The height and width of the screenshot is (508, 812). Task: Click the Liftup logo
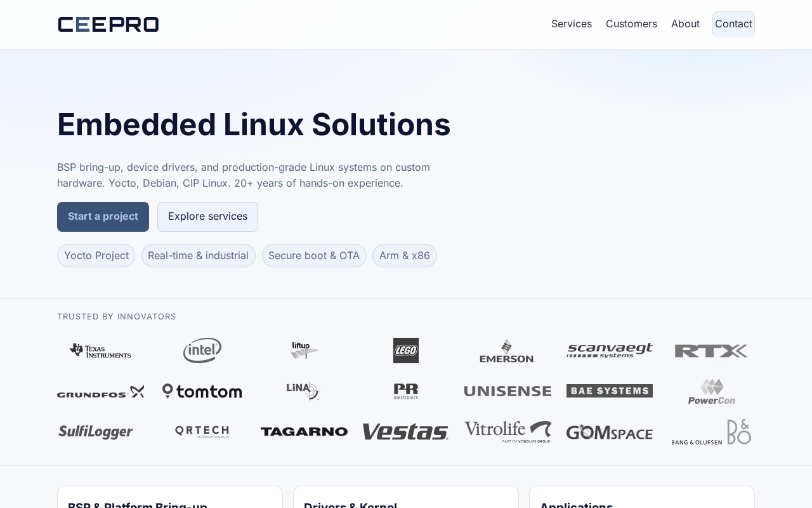coord(304,351)
